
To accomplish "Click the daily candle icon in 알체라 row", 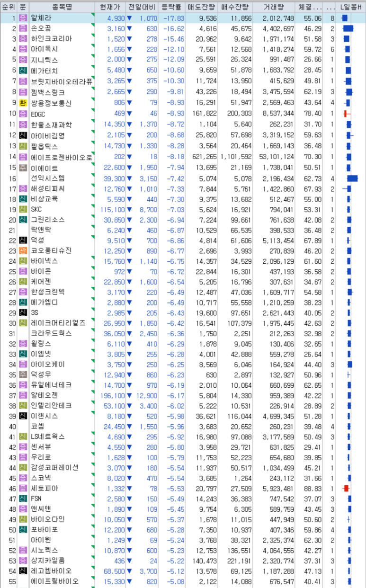I will coord(345,18).
